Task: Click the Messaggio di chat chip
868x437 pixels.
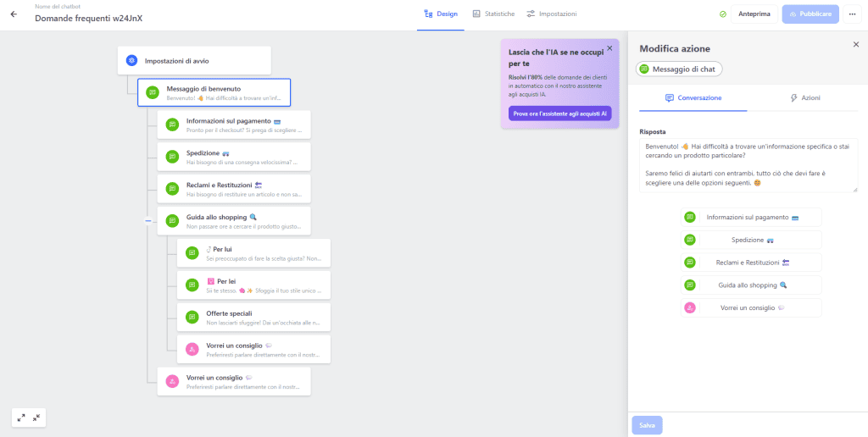Action: coord(679,69)
